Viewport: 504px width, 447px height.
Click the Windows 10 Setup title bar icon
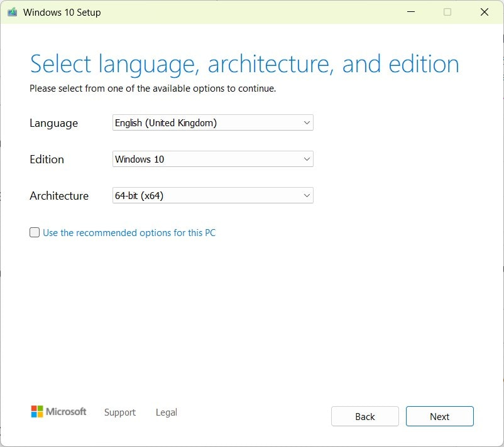[x=11, y=12]
